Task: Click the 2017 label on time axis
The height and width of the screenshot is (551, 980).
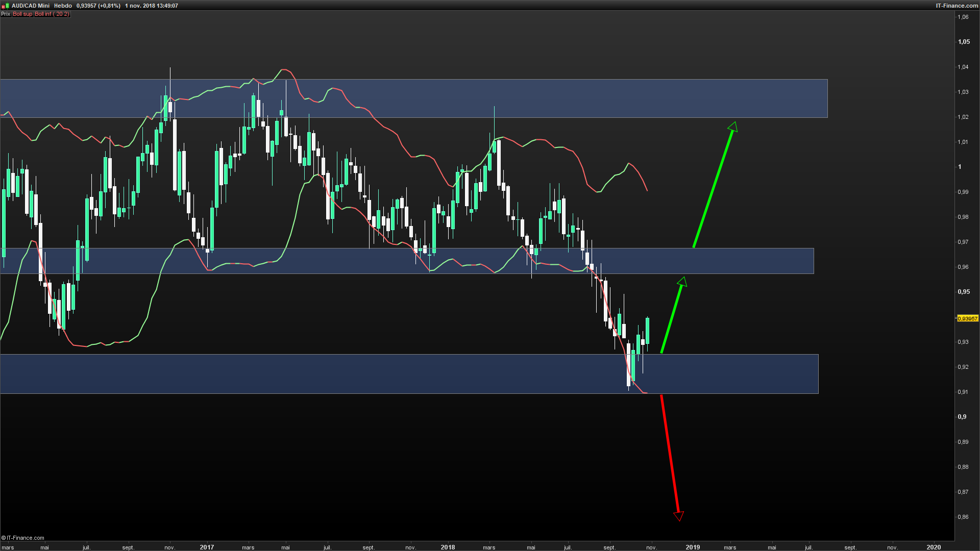Action: pos(207,547)
